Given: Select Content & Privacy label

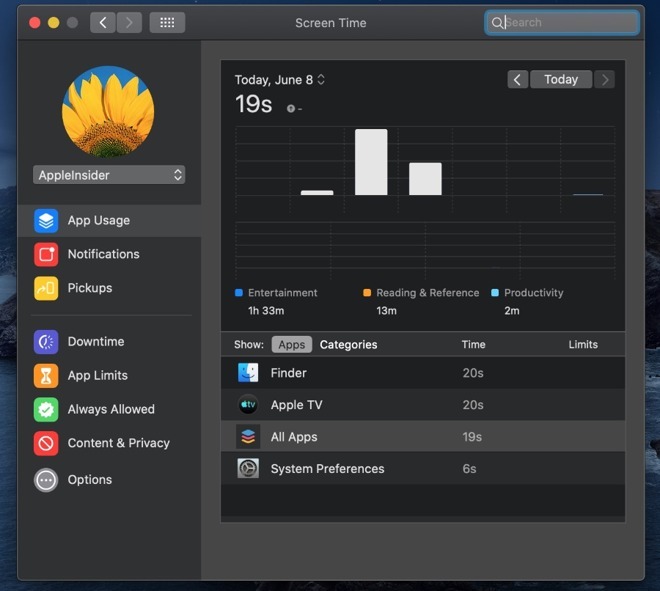Looking at the screenshot, I should coord(119,443).
